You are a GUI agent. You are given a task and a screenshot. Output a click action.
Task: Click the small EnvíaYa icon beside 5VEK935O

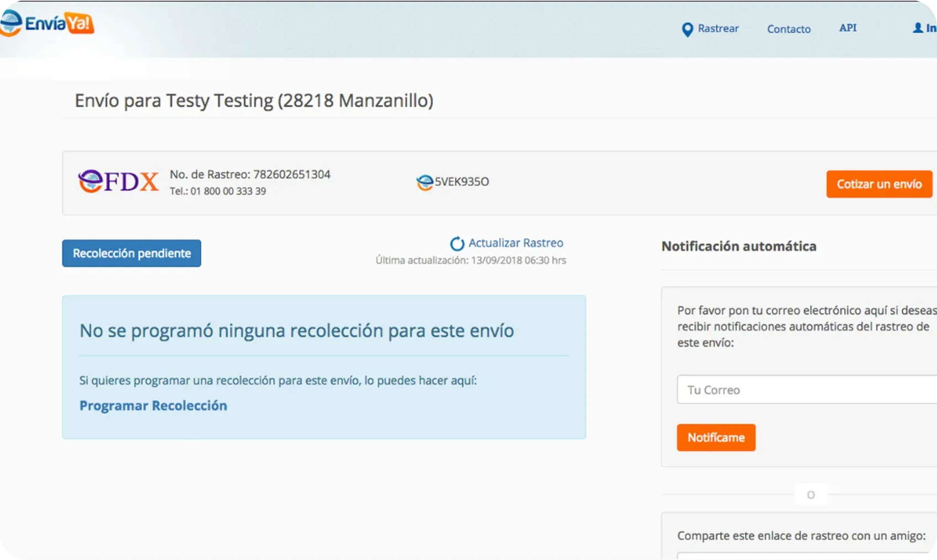(424, 182)
